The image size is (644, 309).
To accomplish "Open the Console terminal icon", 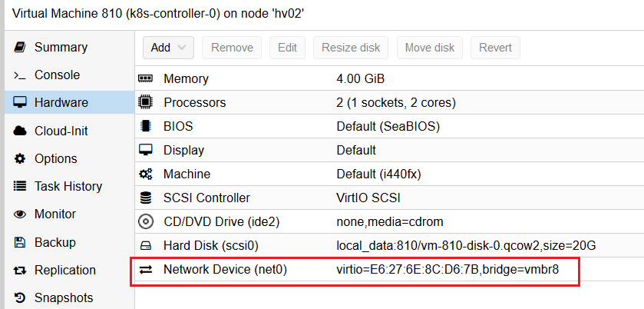I will pos(20,75).
